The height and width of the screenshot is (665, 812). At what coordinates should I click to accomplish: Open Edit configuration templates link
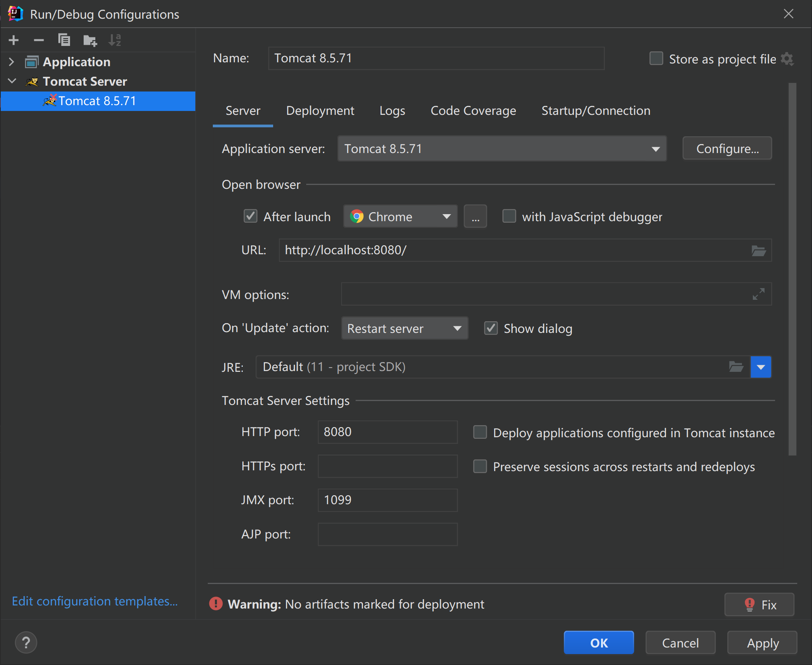(95, 601)
